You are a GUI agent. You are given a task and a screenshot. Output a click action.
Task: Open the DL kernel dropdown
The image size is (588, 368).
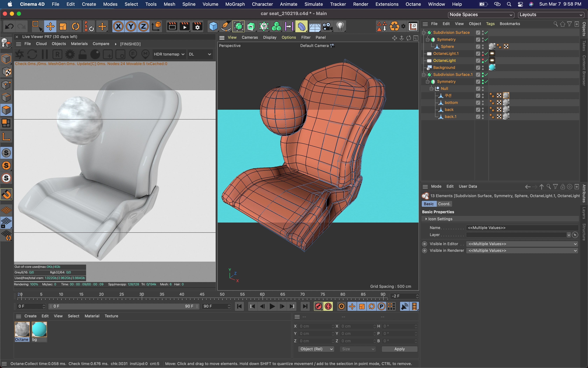coord(200,54)
